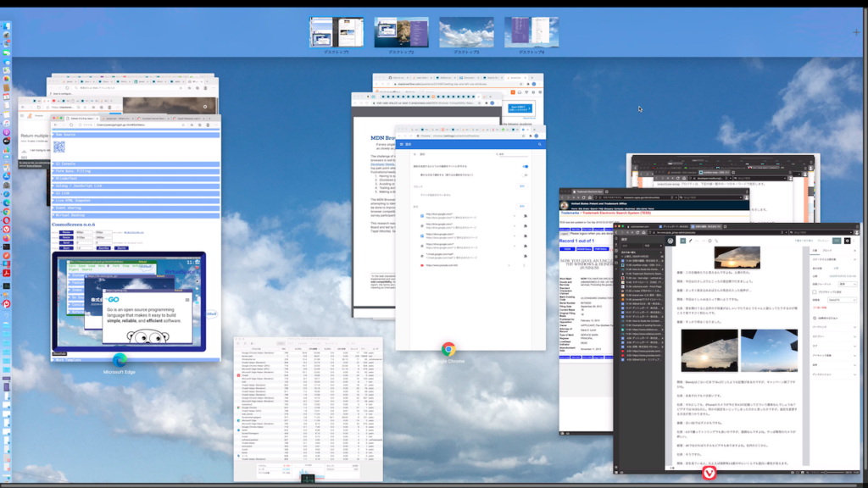The width and height of the screenshot is (868, 488).
Task: Click the red Vivaldi app icon at bottom
Action: coord(709,474)
